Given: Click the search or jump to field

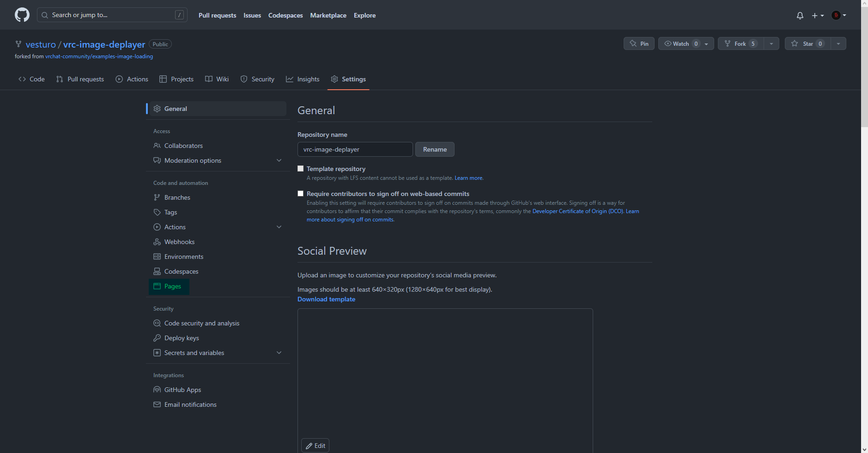Looking at the screenshot, I should click(x=112, y=15).
